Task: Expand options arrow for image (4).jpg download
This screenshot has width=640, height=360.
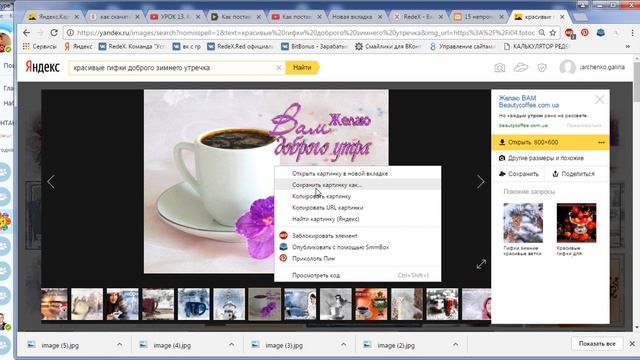Action: [231, 345]
